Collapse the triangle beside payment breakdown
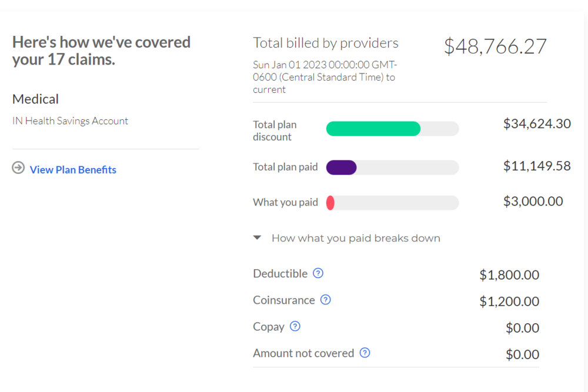Viewport: 588px width, 392px height. tap(257, 238)
